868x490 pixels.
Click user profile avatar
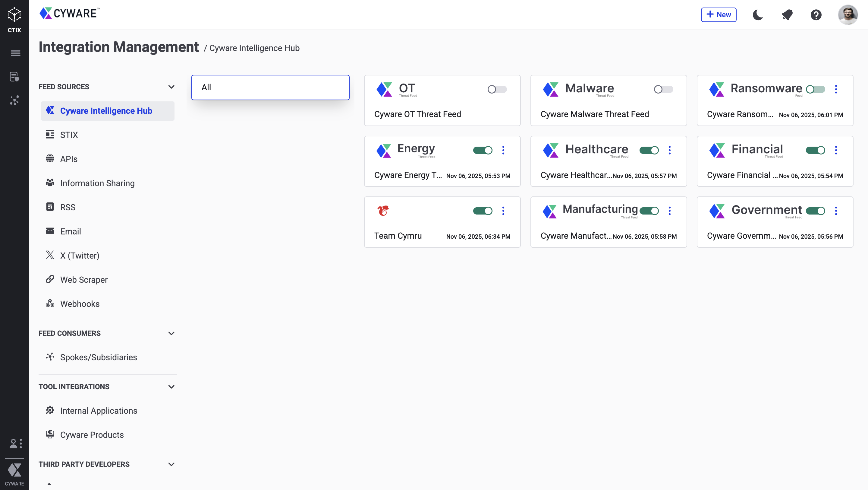tap(848, 15)
